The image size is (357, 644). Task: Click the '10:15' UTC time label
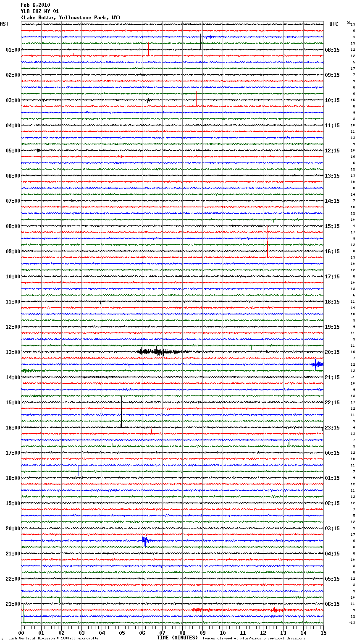point(332,100)
